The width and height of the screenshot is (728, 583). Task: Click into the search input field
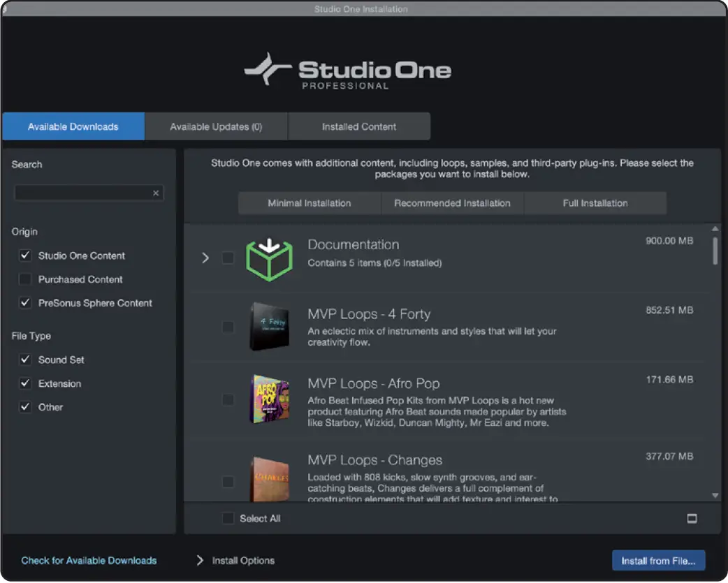point(84,193)
